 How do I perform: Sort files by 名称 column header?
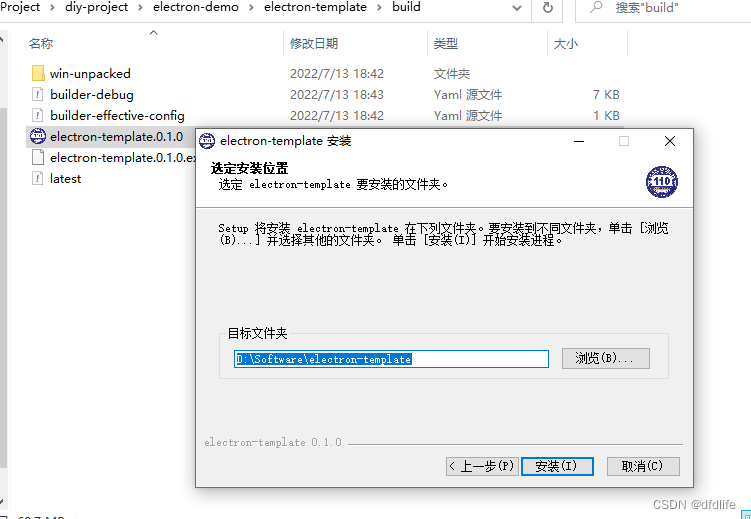(41, 44)
